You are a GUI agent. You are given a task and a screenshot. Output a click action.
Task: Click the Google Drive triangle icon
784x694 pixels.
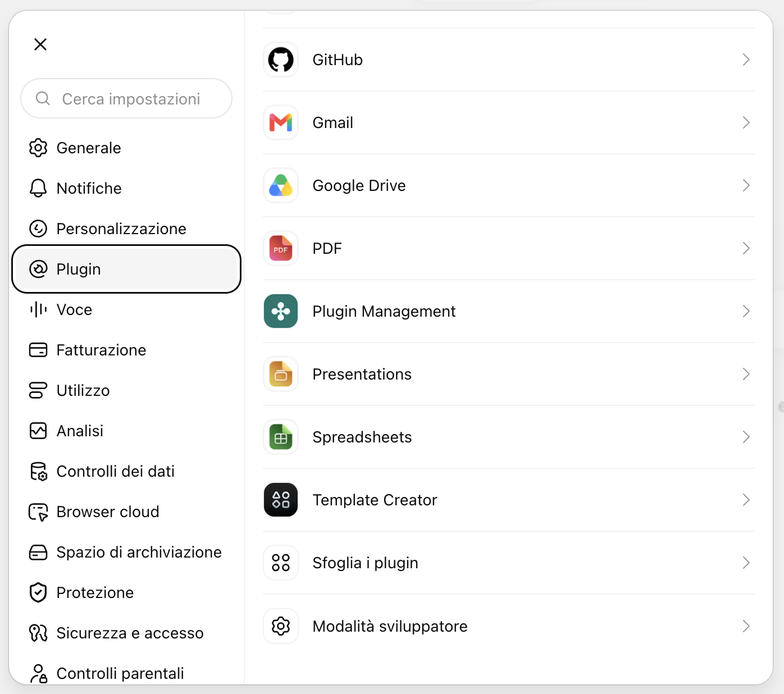pos(281,185)
